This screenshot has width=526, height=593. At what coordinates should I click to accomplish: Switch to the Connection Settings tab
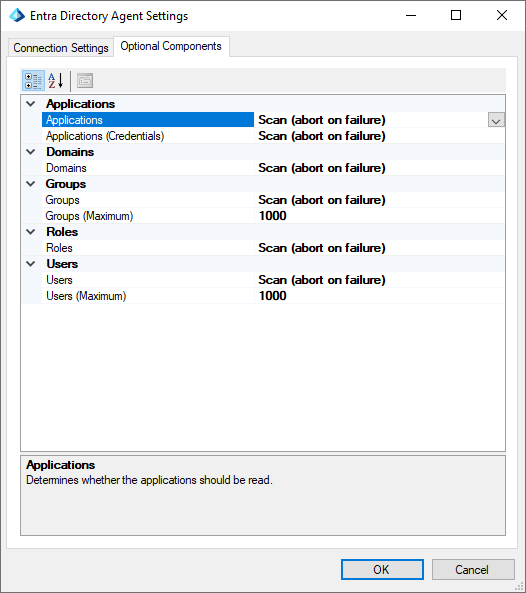[x=61, y=48]
